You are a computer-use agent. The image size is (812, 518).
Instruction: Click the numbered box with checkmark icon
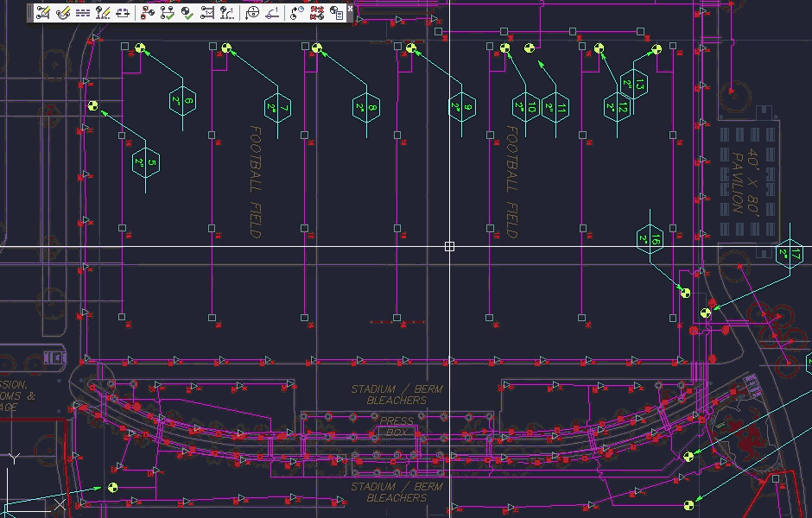tap(208, 13)
